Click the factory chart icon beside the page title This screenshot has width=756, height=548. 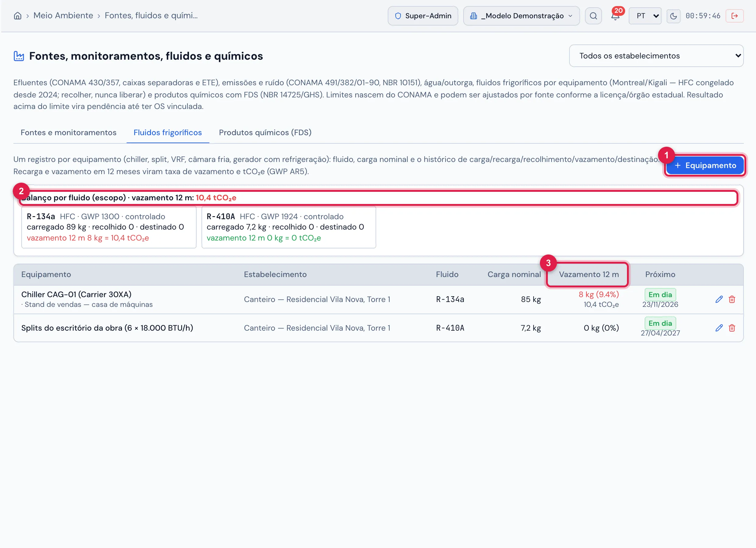(19, 56)
